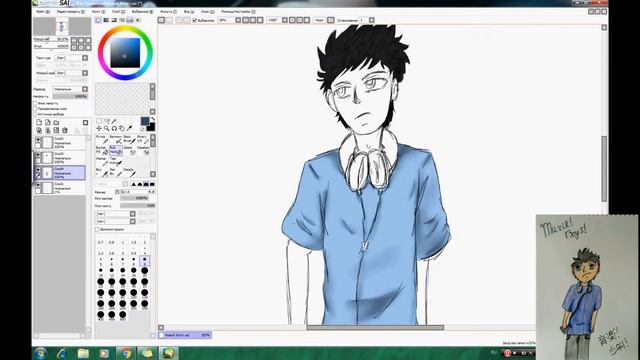This screenshot has height=360, width=640.
Task: Choose the Select pen tool
Action: pos(129,150)
